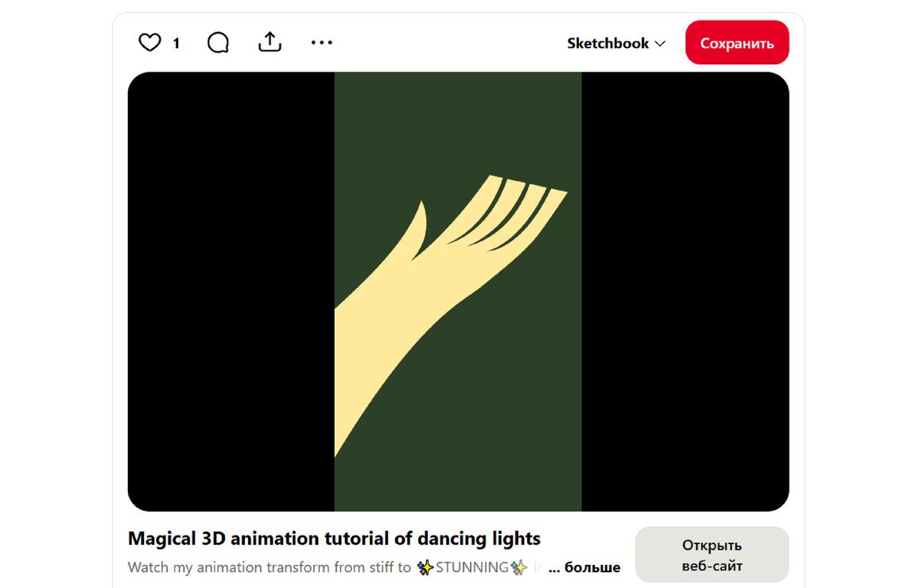916x588 pixels.
Task: Expand description with больше link
Action: click(592, 567)
